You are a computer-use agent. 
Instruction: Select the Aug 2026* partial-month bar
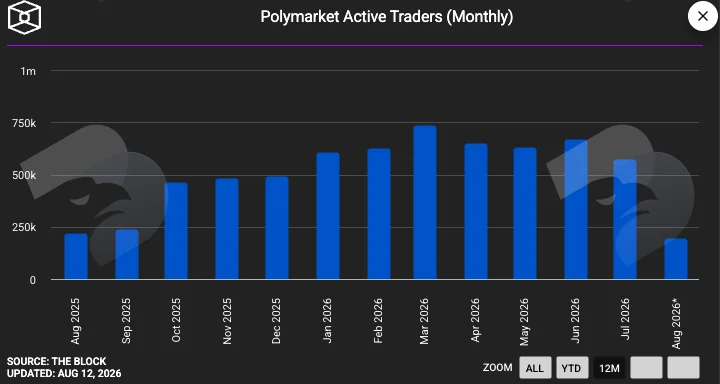tap(676, 259)
